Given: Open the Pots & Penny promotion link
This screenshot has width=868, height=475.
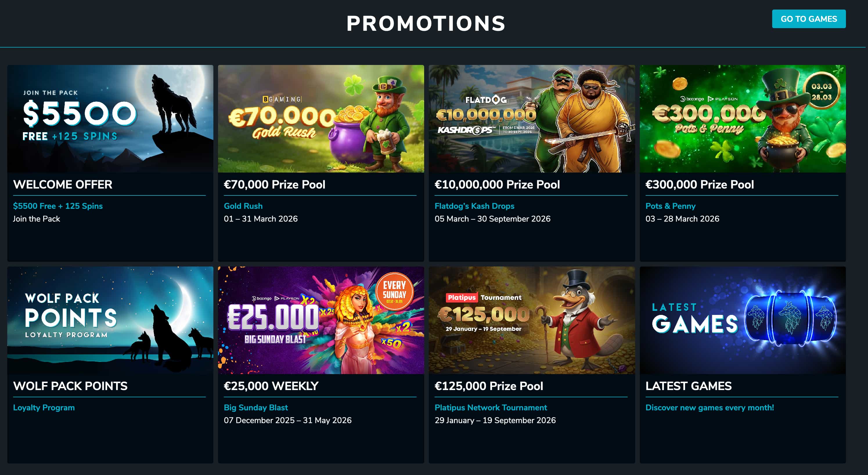Looking at the screenshot, I should 670,206.
